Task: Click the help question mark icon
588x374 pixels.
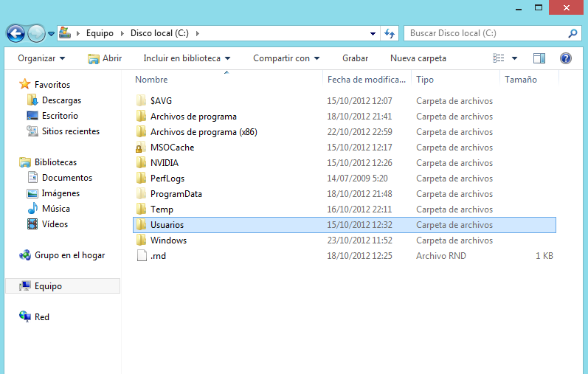Action: pos(566,58)
